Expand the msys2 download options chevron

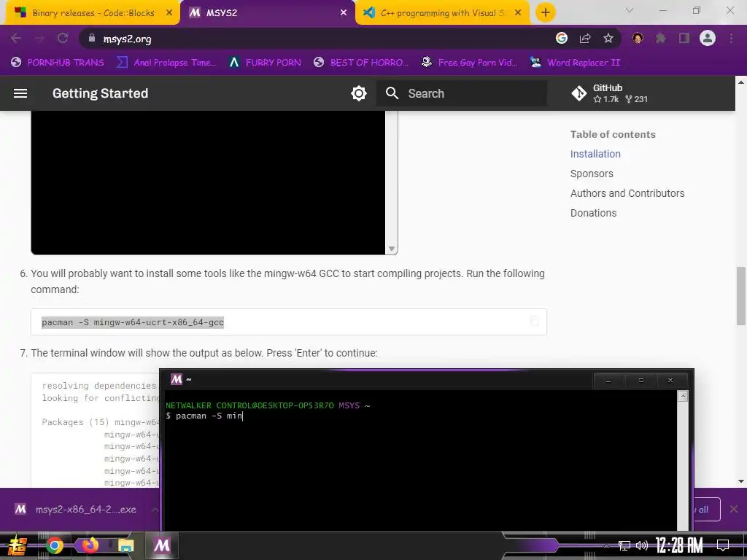point(155,510)
